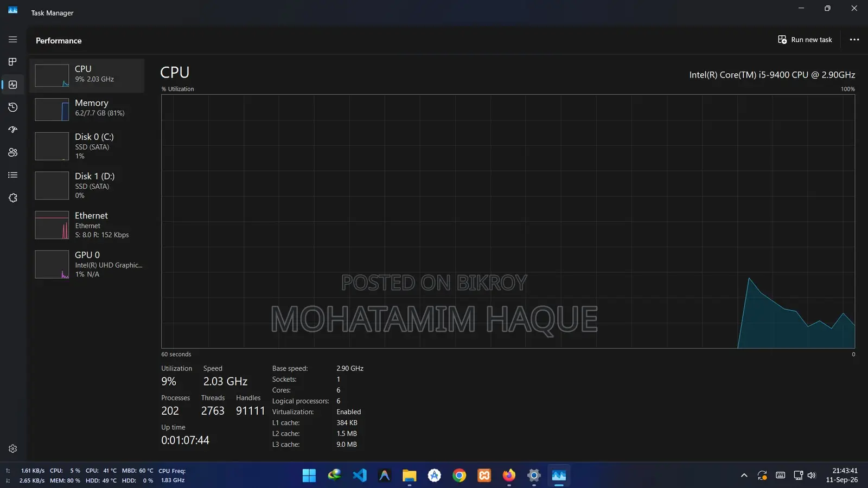Select the Performance page icon in sidebar

tap(12, 85)
